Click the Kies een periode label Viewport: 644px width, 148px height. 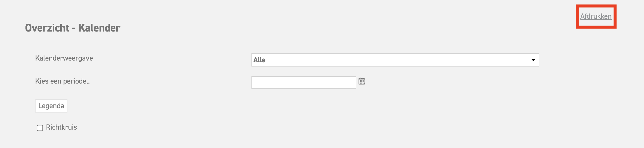click(x=62, y=81)
